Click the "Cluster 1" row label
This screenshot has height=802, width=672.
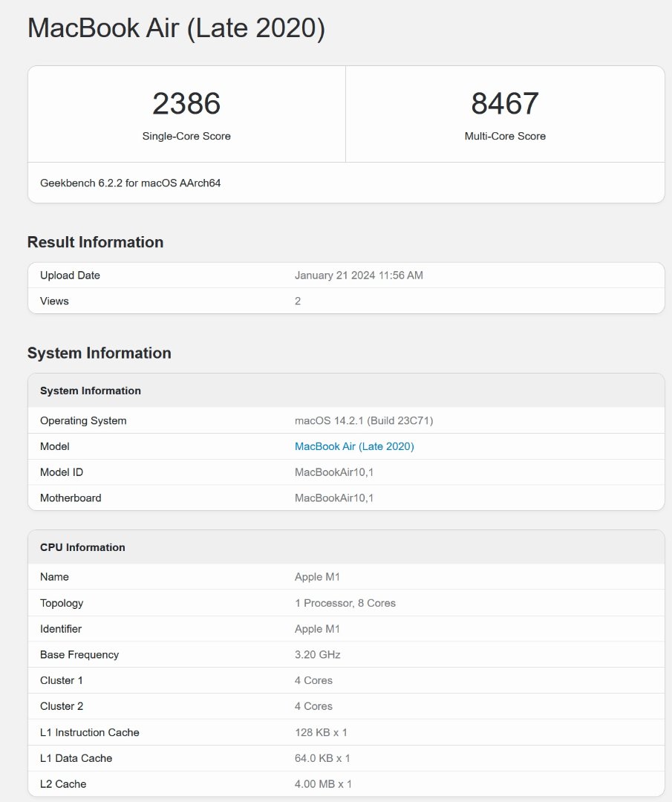[x=62, y=680]
